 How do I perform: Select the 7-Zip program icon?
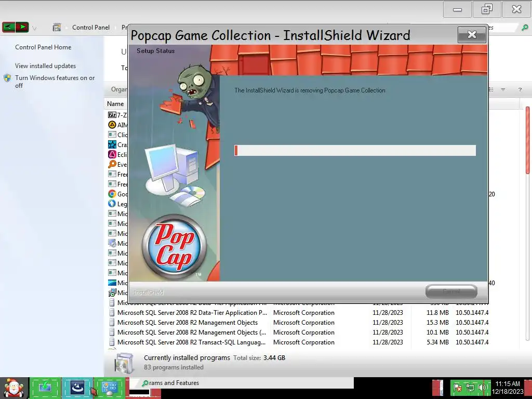point(112,115)
